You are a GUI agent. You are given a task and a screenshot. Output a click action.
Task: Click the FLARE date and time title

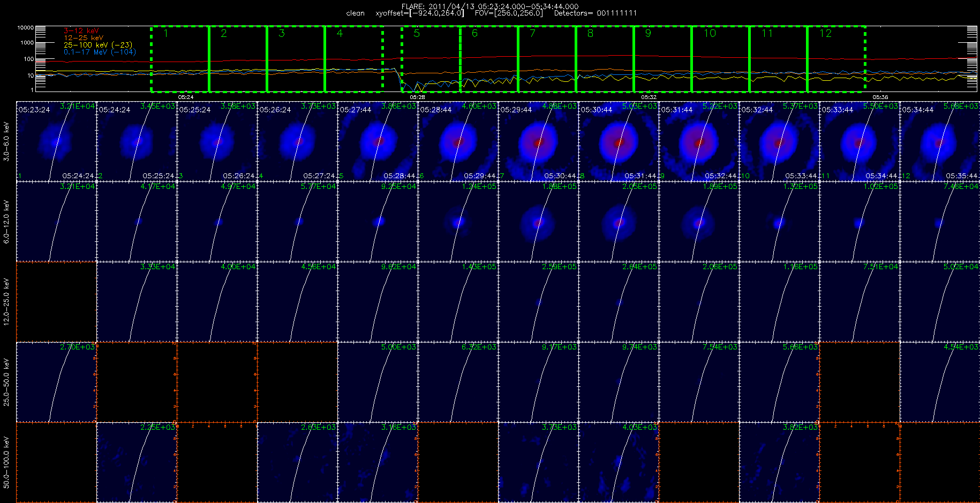pyautogui.click(x=490, y=6)
